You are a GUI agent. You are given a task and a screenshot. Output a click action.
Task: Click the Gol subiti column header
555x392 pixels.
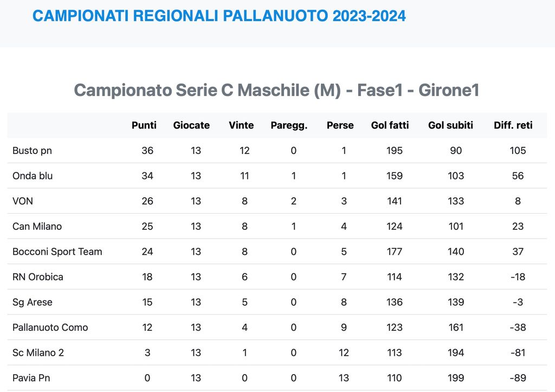(450, 125)
